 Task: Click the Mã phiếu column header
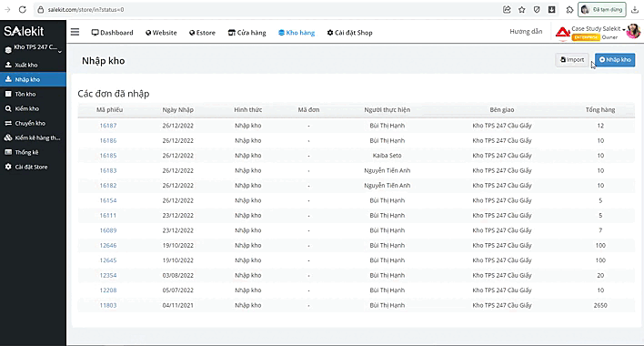pyautogui.click(x=109, y=109)
